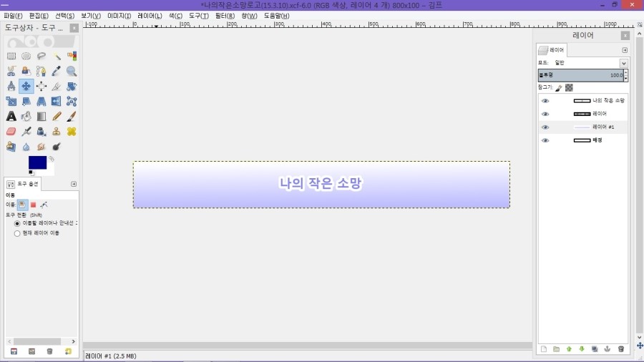Select the Paths tool

coord(41,71)
